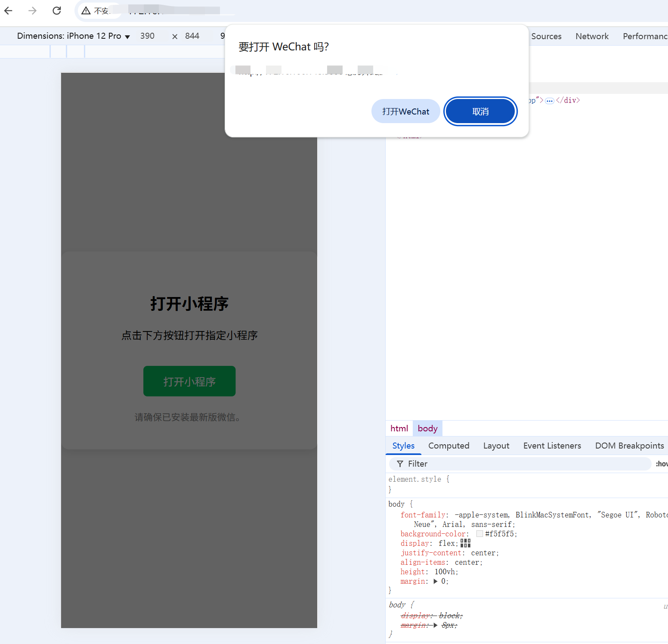Toggle the :hov element state button

click(662, 464)
